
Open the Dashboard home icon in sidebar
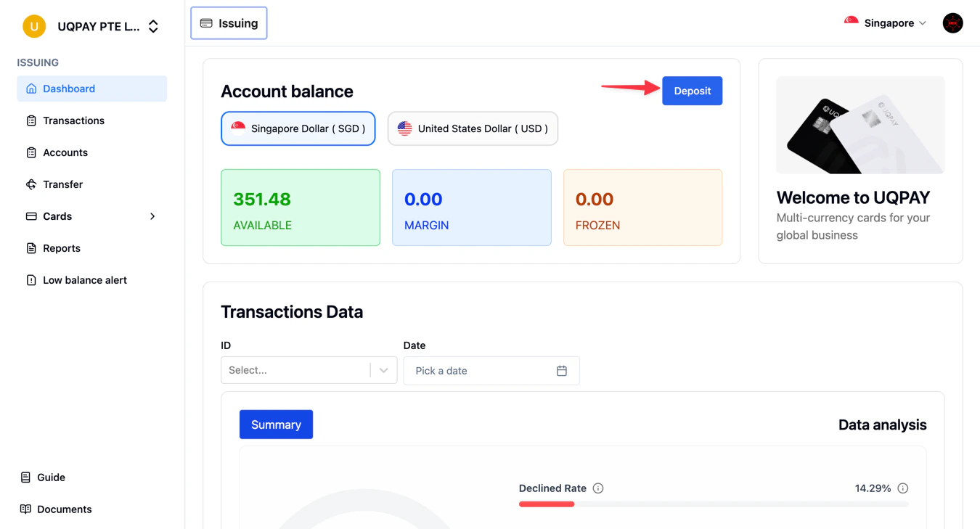pos(30,88)
